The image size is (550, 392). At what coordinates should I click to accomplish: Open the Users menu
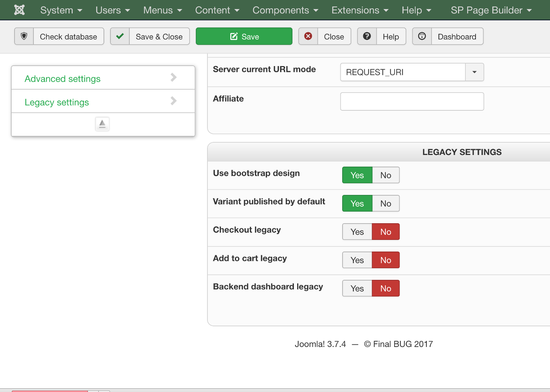113,10
